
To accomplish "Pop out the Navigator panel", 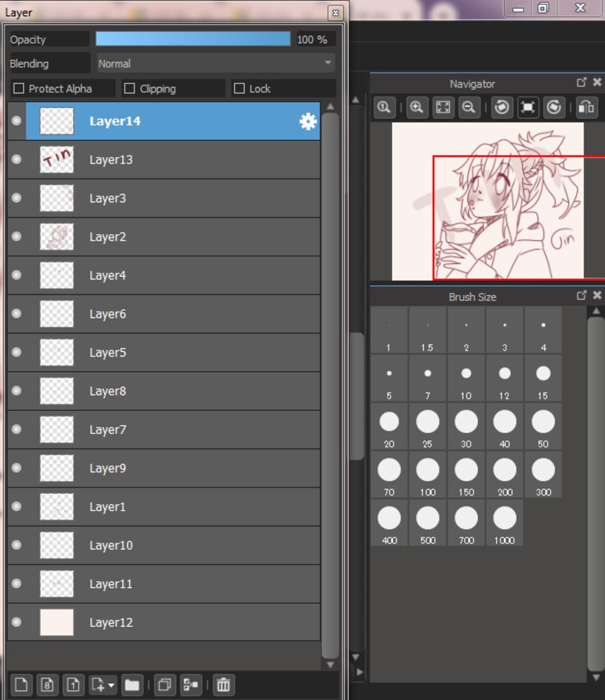I will (581, 82).
